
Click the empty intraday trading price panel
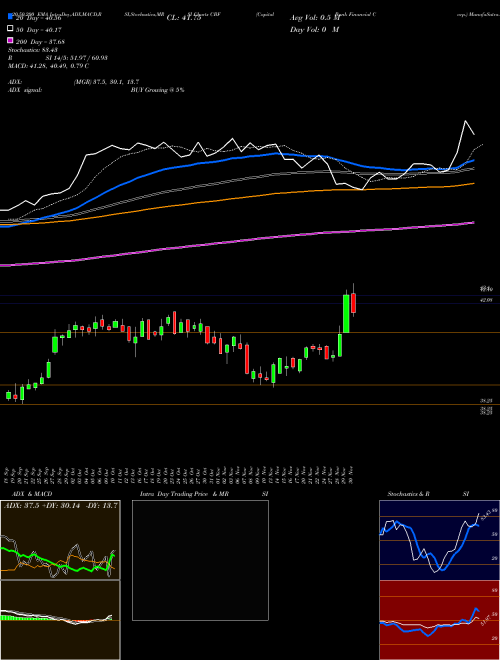click(x=200, y=560)
